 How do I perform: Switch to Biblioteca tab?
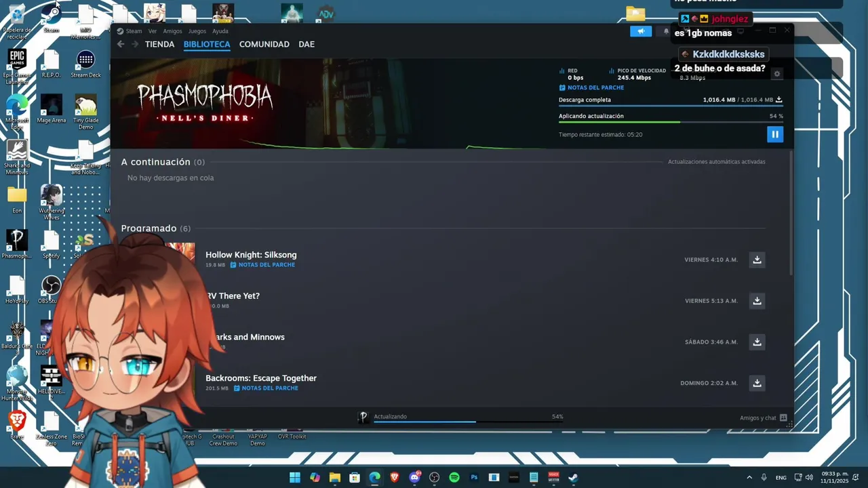coord(207,44)
